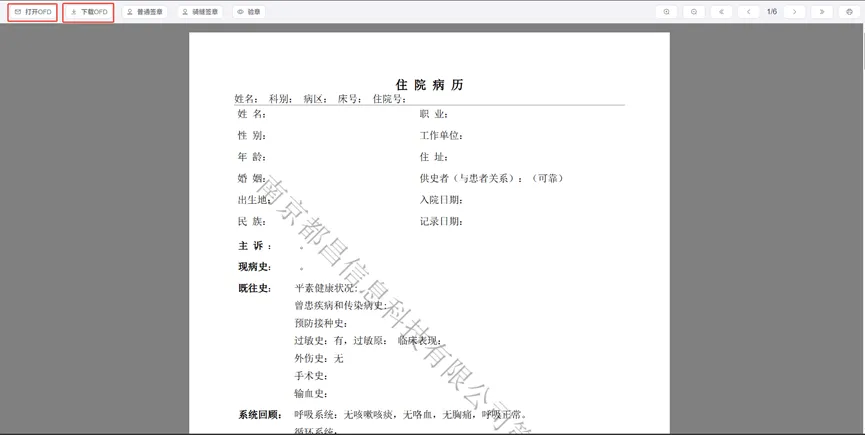Click the 打开OFD button
This screenshot has width=865, height=435.
(x=33, y=12)
